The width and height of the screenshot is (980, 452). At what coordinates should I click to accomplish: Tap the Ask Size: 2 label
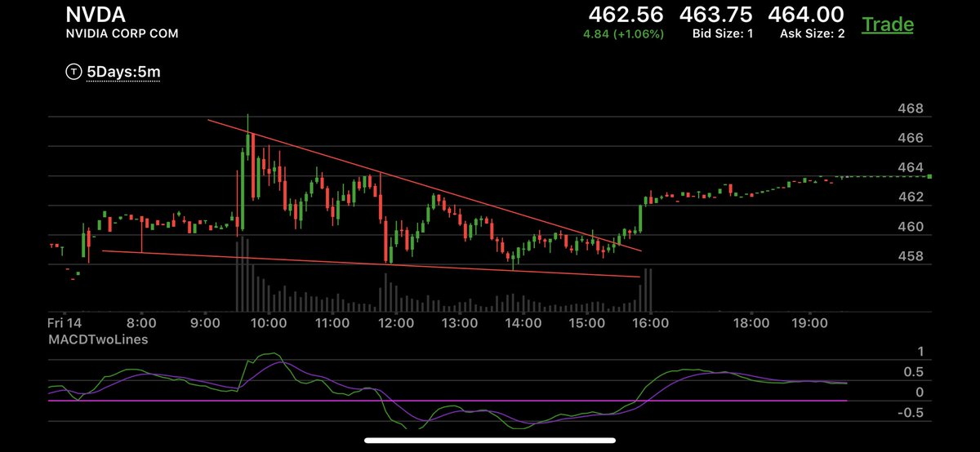click(x=813, y=34)
